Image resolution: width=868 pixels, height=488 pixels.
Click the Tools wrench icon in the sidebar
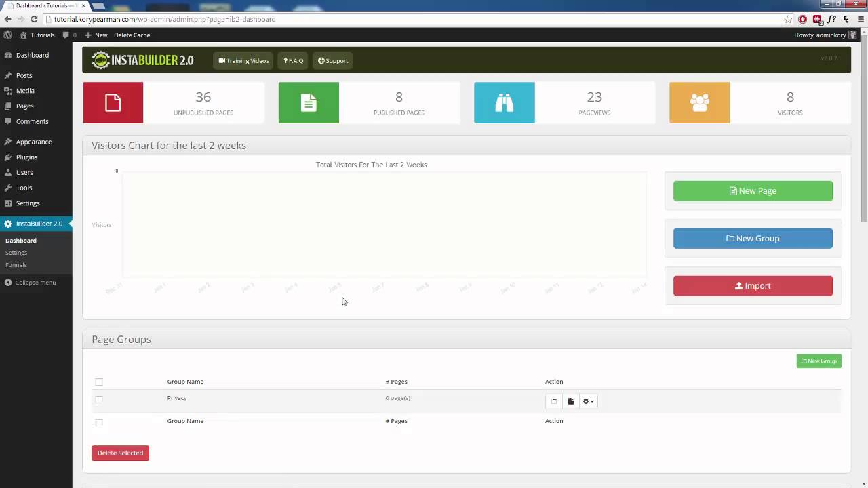click(x=8, y=188)
